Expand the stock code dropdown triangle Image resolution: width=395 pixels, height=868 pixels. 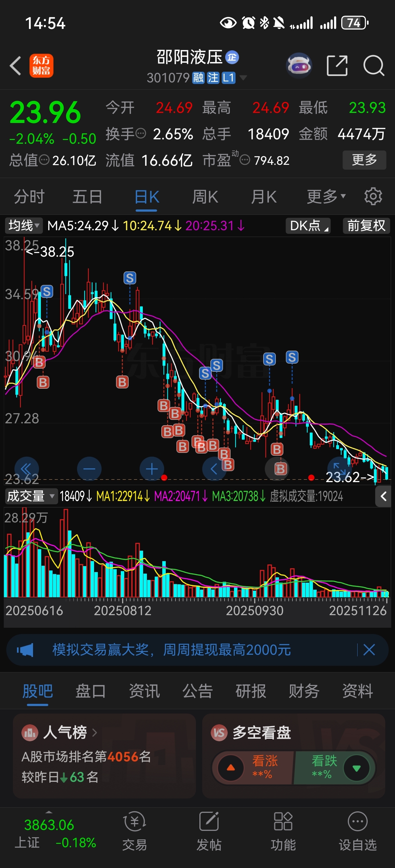(243, 78)
